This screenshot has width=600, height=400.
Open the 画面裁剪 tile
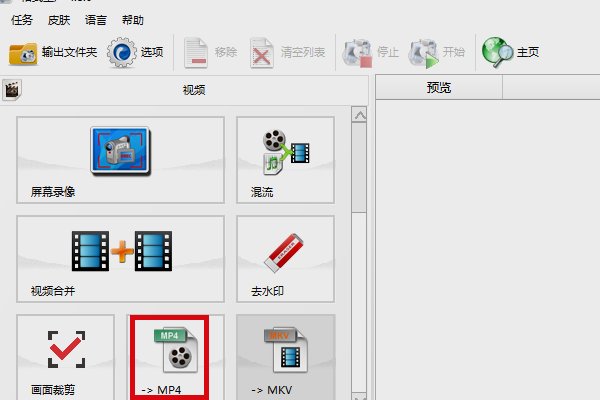tap(65, 357)
